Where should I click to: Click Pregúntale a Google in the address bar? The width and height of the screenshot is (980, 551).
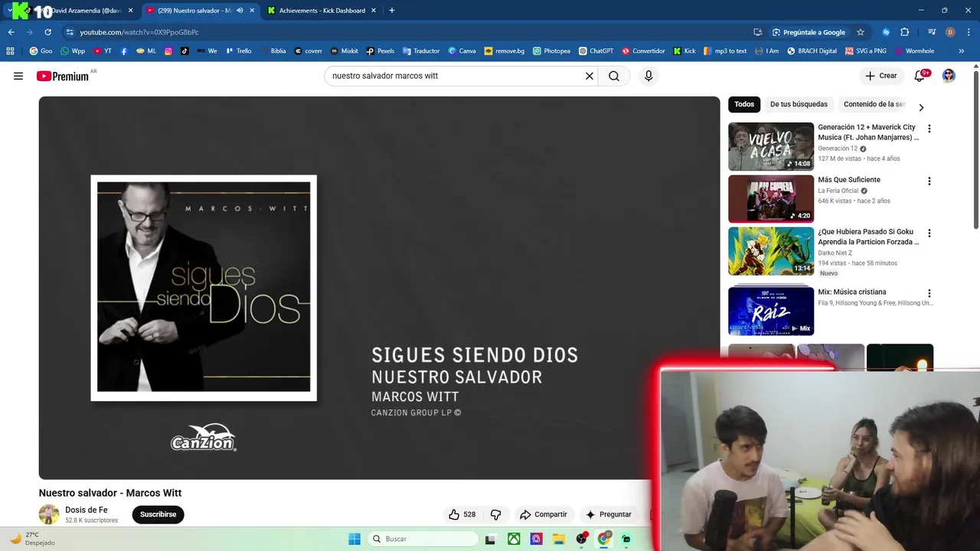(808, 32)
